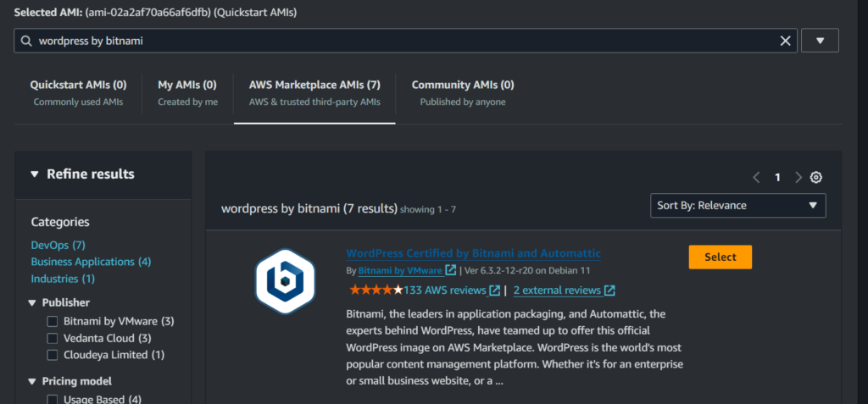Check the Cloudeya Limited publisher box
This screenshot has height=404, width=868.
coord(52,355)
